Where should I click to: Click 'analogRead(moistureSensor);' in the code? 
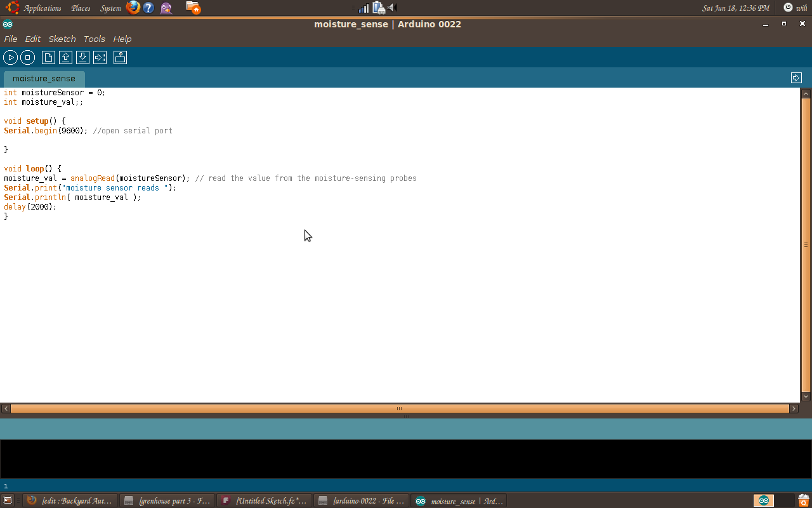tap(130, 178)
